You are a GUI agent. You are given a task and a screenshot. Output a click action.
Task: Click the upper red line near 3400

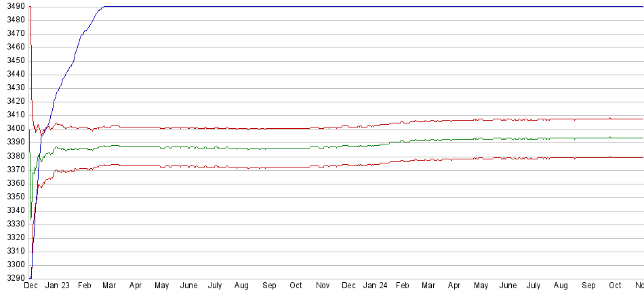pos(271,128)
